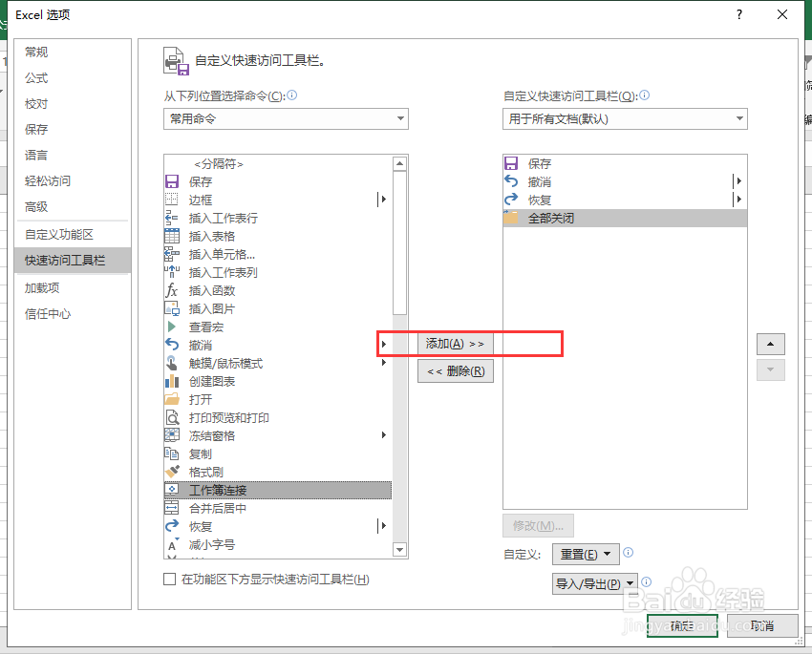The height and width of the screenshot is (654, 812).
Task: Select the 撤消 command in the left list
Action: click(x=199, y=345)
